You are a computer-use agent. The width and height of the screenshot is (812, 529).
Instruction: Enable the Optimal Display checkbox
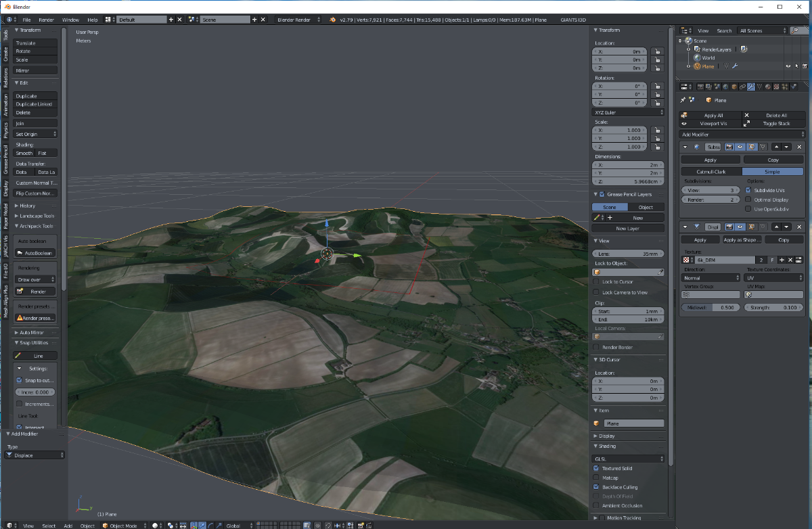748,200
